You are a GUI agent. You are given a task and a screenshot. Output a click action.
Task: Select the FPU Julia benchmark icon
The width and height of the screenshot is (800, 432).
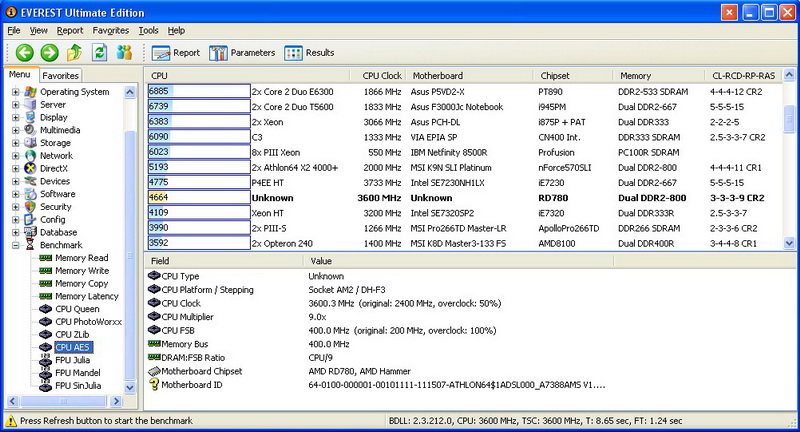coord(45,360)
